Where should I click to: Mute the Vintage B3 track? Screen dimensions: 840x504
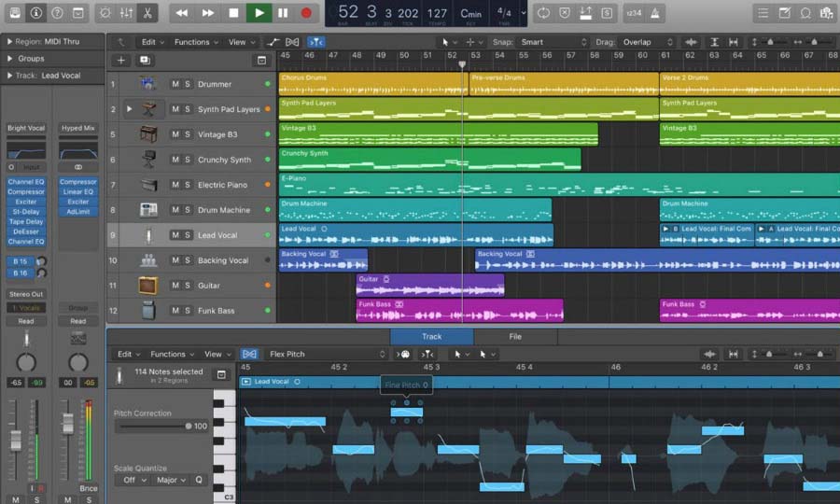coord(175,134)
